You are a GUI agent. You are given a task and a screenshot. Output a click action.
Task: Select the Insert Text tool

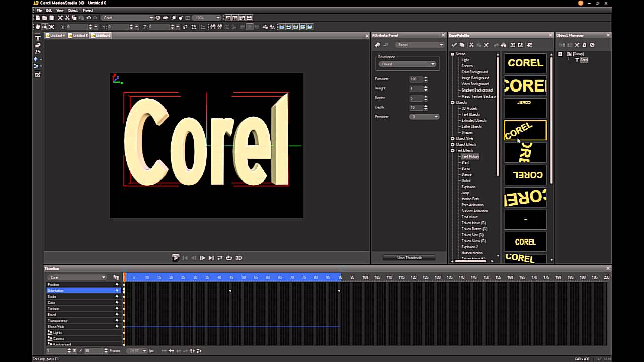38,38
